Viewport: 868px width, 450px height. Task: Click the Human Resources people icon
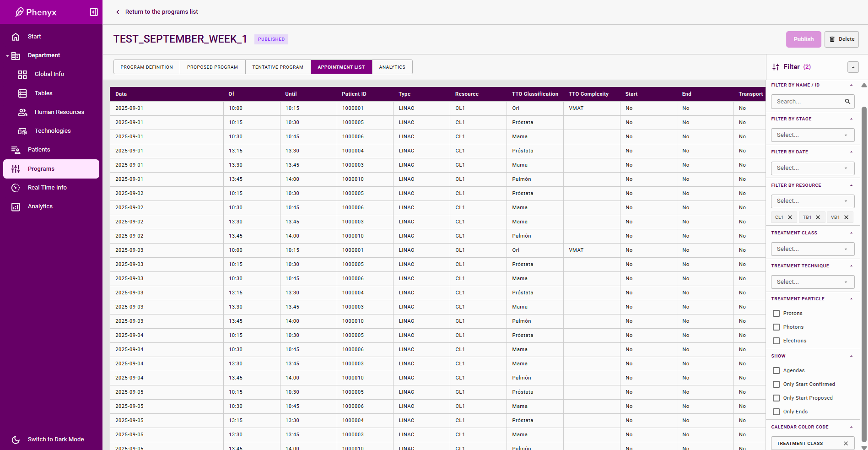point(22,112)
